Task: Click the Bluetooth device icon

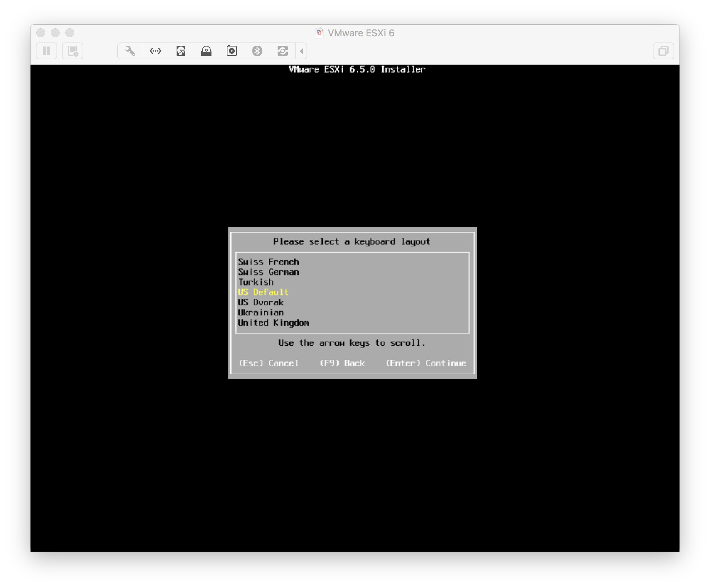Action: 257,51
